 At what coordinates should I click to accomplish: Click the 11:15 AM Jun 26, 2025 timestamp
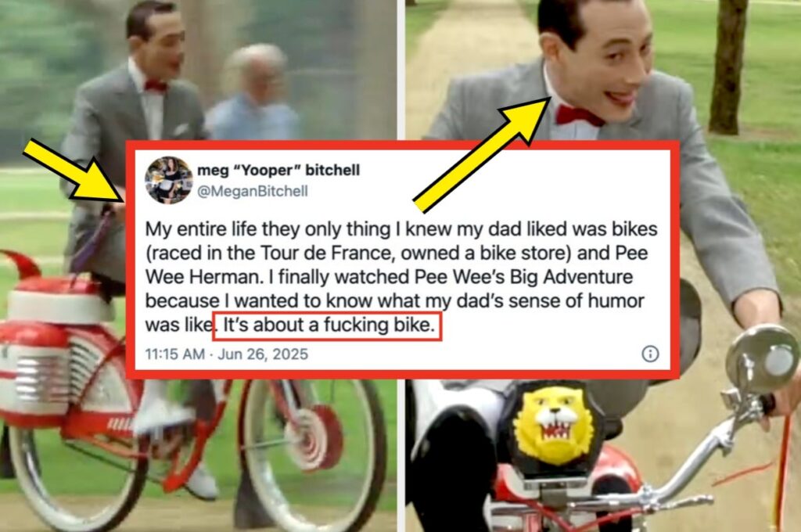tap(226, 354)
